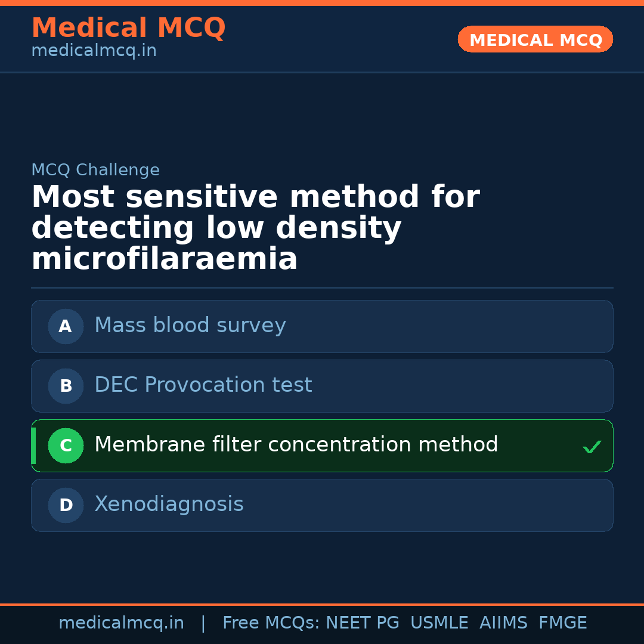This screenshot has width=644, height=644.
Task: Click the Free MCQs footer label
Action: (271, 623)
